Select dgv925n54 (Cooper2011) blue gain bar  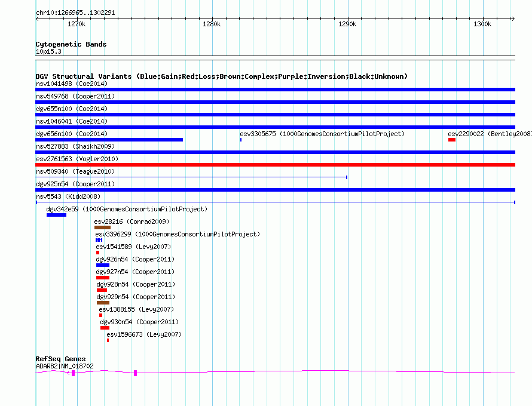click(275, 190)
